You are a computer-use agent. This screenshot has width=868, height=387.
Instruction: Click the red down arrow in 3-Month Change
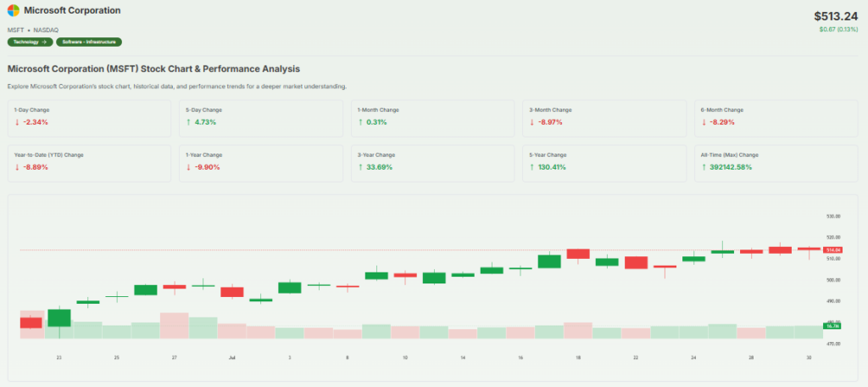531,122
